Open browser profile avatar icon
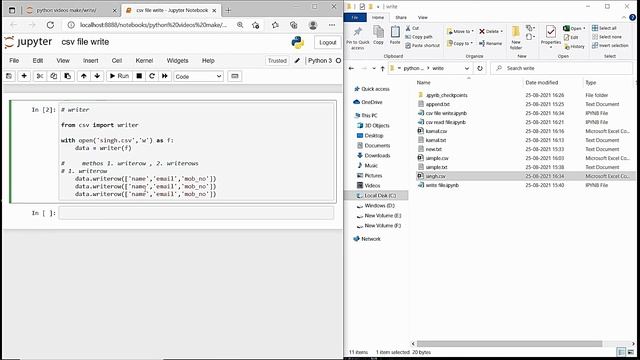The height and width of the screenshot is (360, 640). coord(313,25)
